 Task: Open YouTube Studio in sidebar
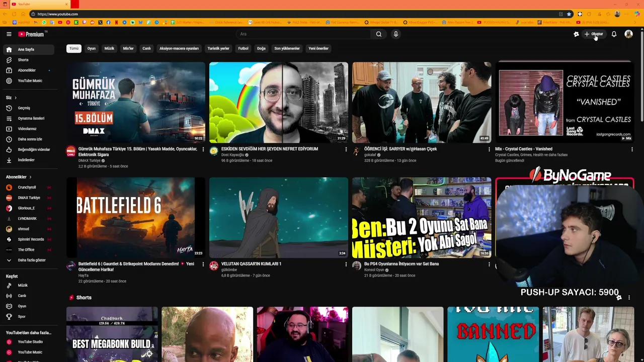click(x=29, y=342)
